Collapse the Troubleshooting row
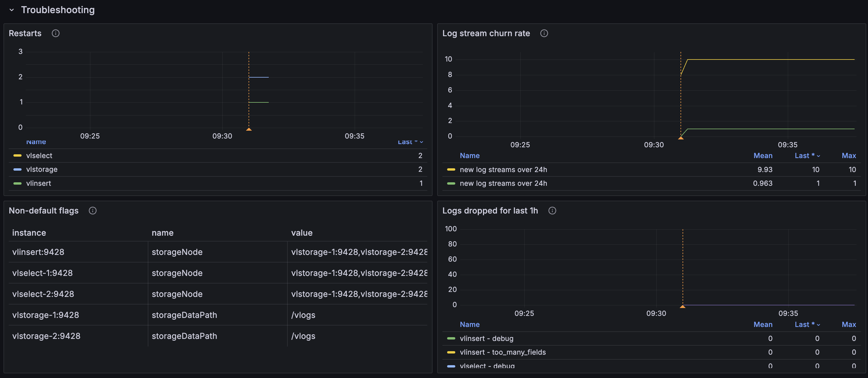868x378 pixels. (12, 10)
